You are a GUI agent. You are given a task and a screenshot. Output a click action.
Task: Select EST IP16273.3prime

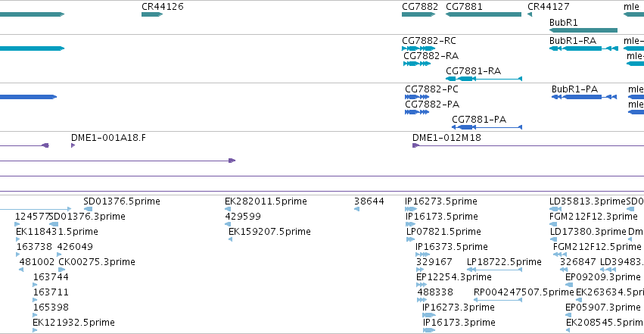click(x=429, y=315)
